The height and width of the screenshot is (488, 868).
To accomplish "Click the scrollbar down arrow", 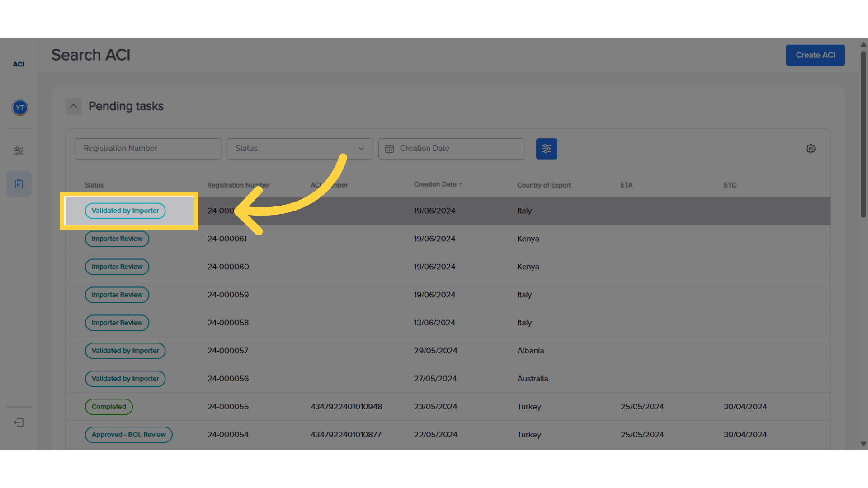I will 863,444.
